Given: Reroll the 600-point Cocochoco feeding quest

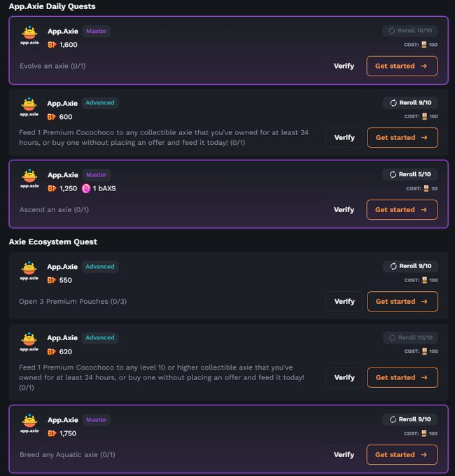Looking at the screenshot, I should pyautogui.click(x=410, y=103).
